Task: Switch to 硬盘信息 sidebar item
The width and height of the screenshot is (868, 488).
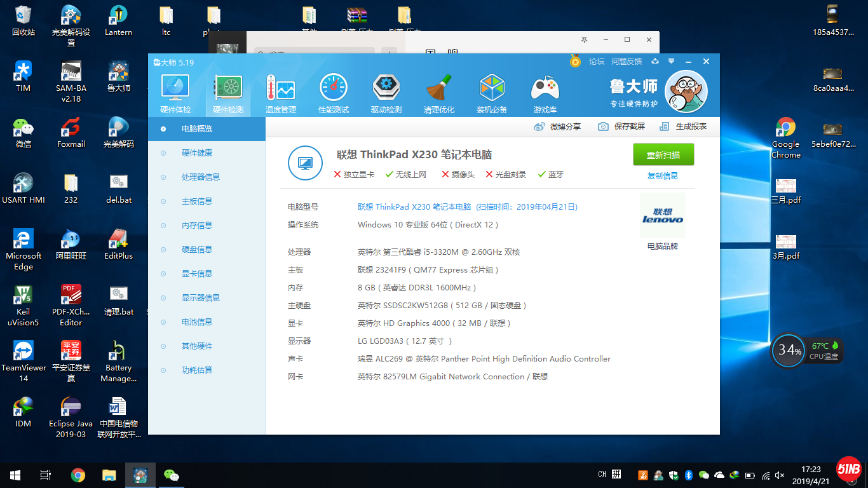Action: [x=196, y=250]
